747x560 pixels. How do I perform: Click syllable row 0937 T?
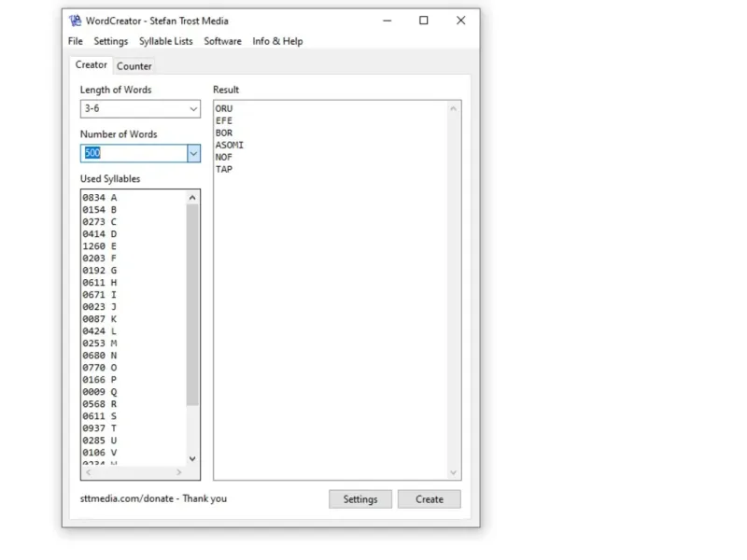click(100, 428)
